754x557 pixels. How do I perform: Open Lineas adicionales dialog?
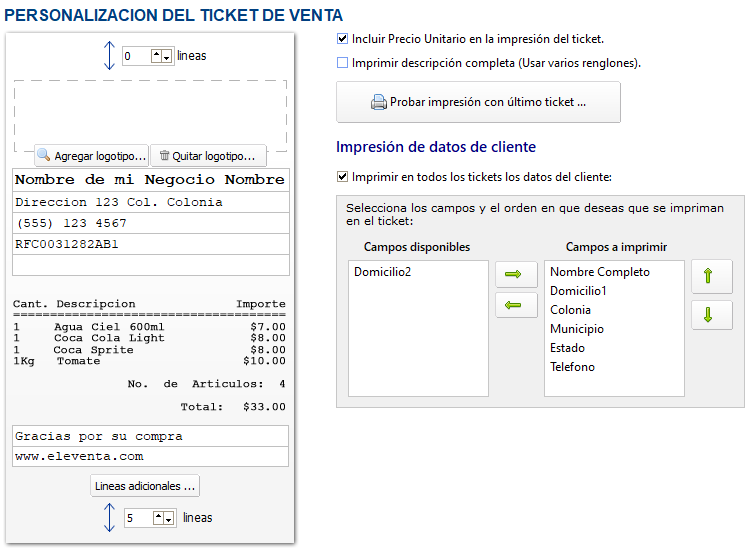tap(145, 486)
